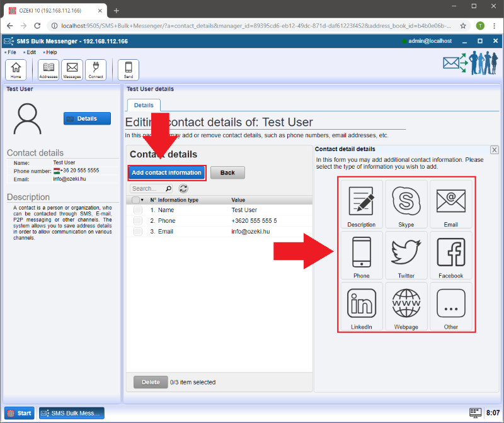Open the Addresses toolbar icon
Screen dimensions: 504x423
(49, 69)
